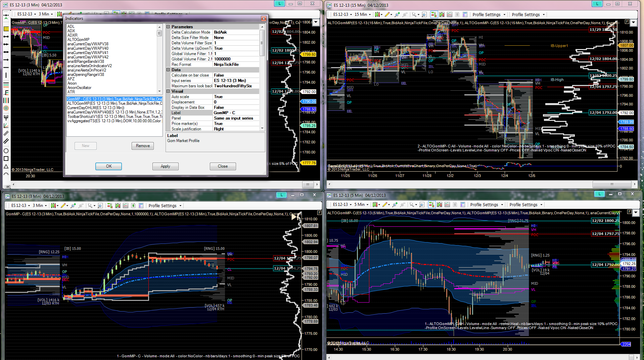Zoom in on the bottom-left 3 Min chart
Image resolution: width=644 pixels, height=360 pixels.
click(73, 206)
